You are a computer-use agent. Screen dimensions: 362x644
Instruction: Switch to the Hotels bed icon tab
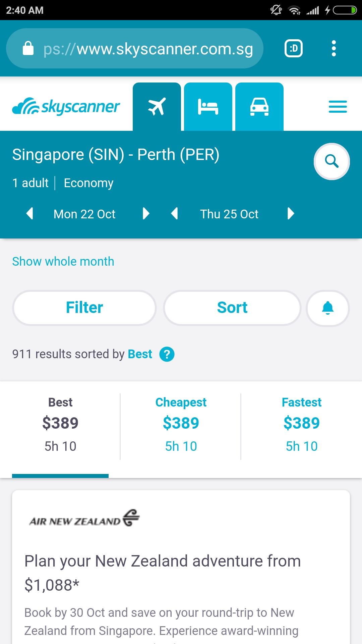208,107
